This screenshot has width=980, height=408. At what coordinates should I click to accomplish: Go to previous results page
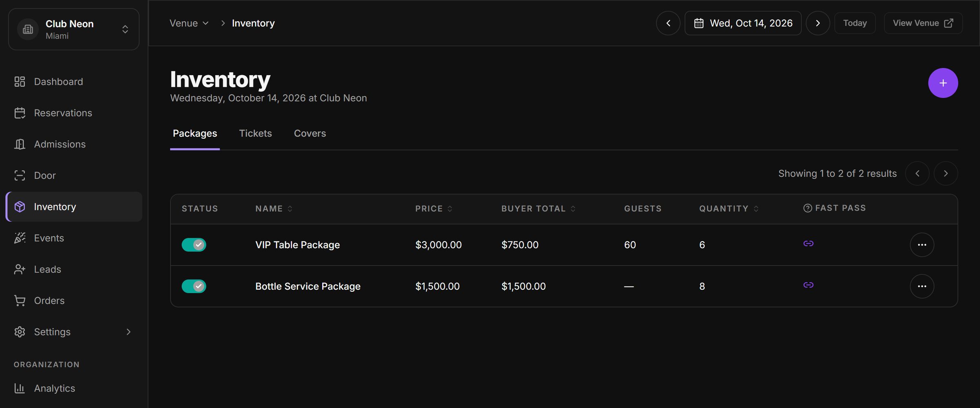917,173
